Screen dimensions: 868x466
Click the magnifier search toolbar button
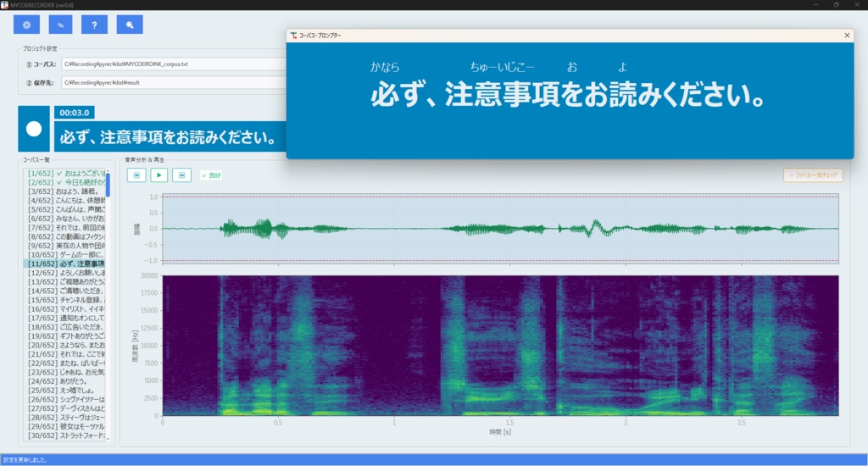pos(130,25)
